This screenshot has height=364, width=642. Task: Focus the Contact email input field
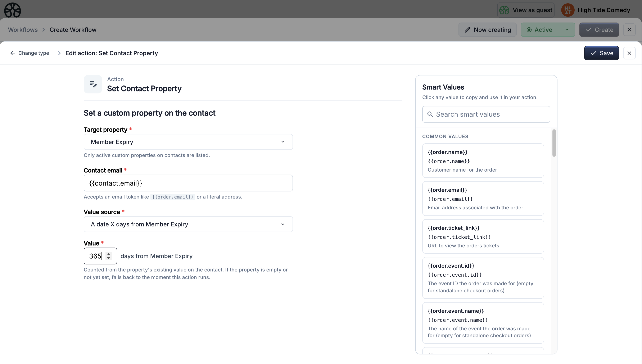coord(188,183)
